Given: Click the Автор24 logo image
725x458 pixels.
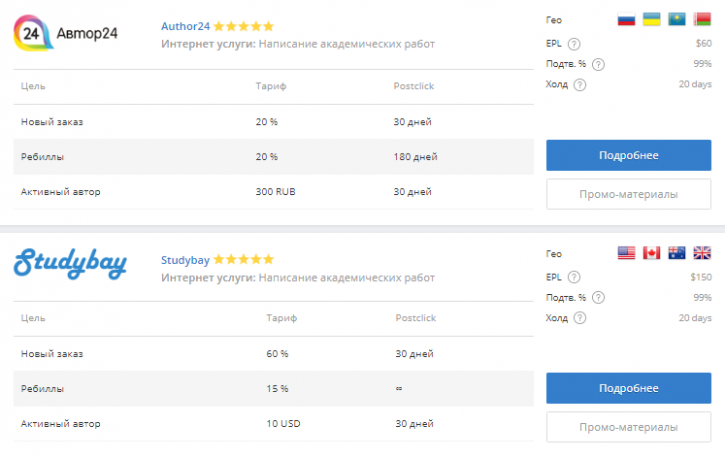Looking at the screenshot, I should point(66,33).
